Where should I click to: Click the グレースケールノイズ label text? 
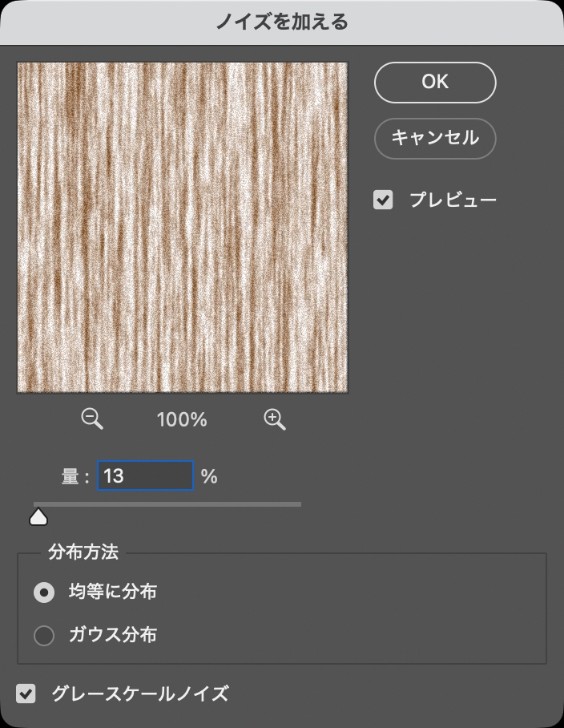click(x=140, y=694)
